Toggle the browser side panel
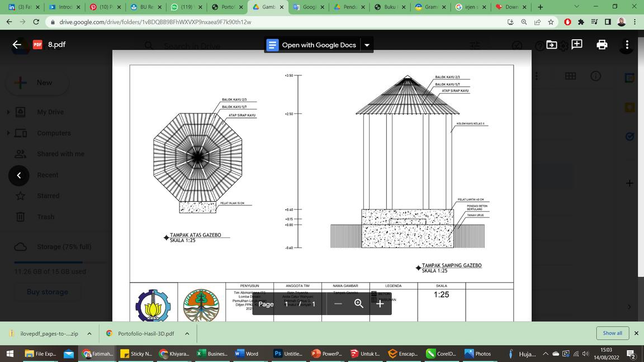This screenshot has height=362, width=644. tap(608, 22)
